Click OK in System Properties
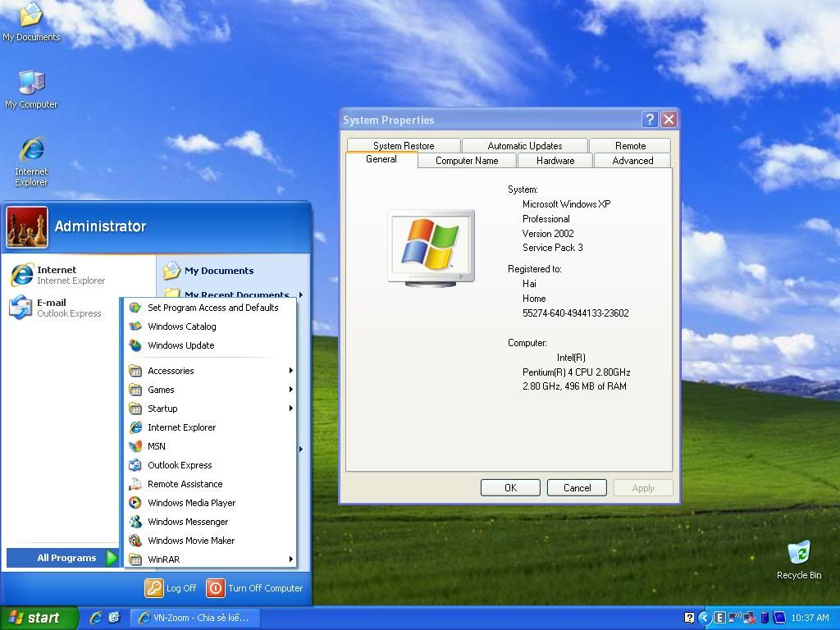Screen dimensions: 840x630 [510, 488]
